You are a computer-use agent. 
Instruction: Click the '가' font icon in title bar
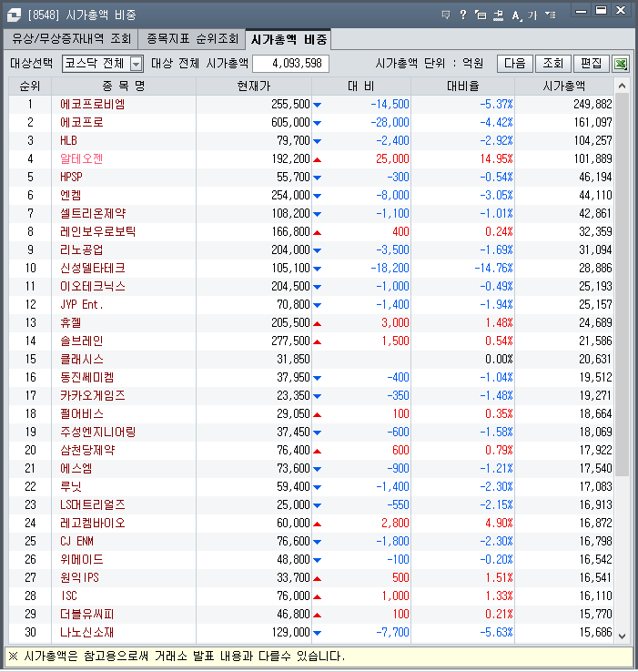click(532, 15)
